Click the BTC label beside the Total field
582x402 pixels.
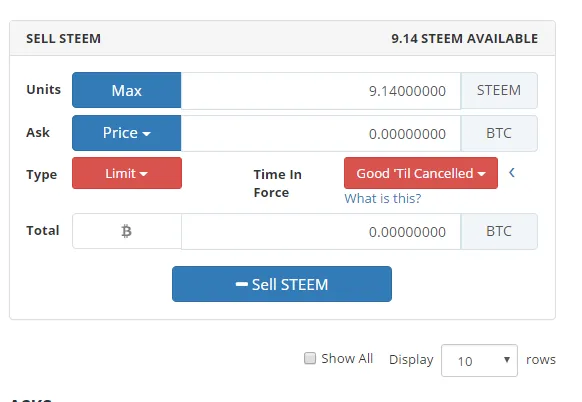[x=499, y=231]
